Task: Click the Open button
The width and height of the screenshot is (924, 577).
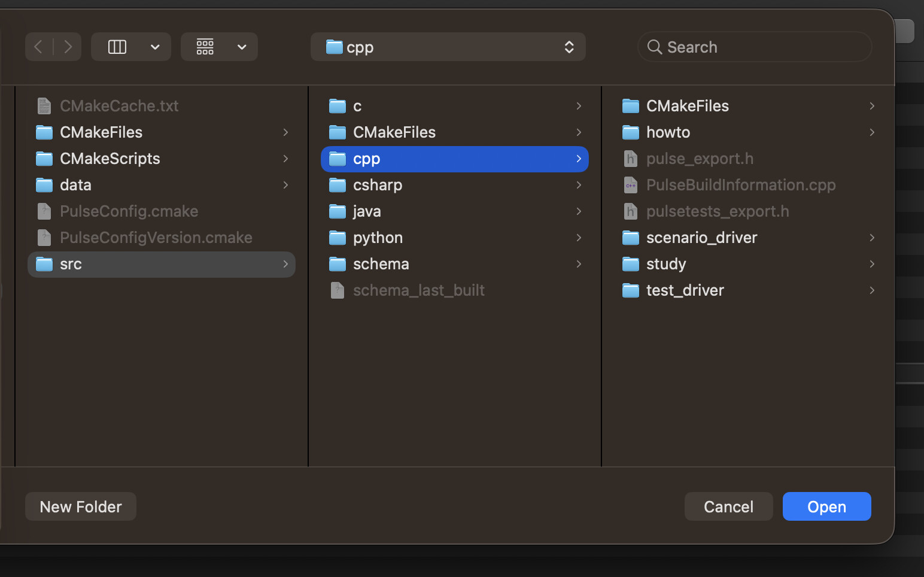Action: tap(826, 506)
